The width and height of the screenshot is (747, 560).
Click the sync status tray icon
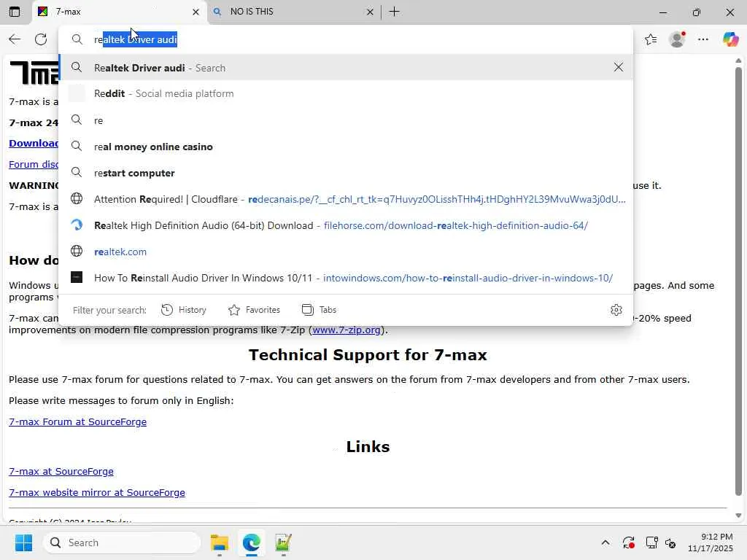(628, 542)
